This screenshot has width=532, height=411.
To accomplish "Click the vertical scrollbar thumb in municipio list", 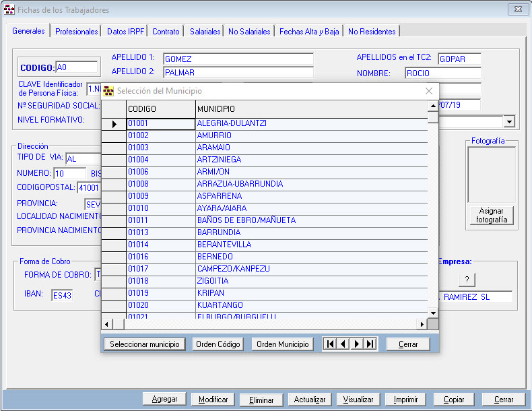I will coord(433,117).
